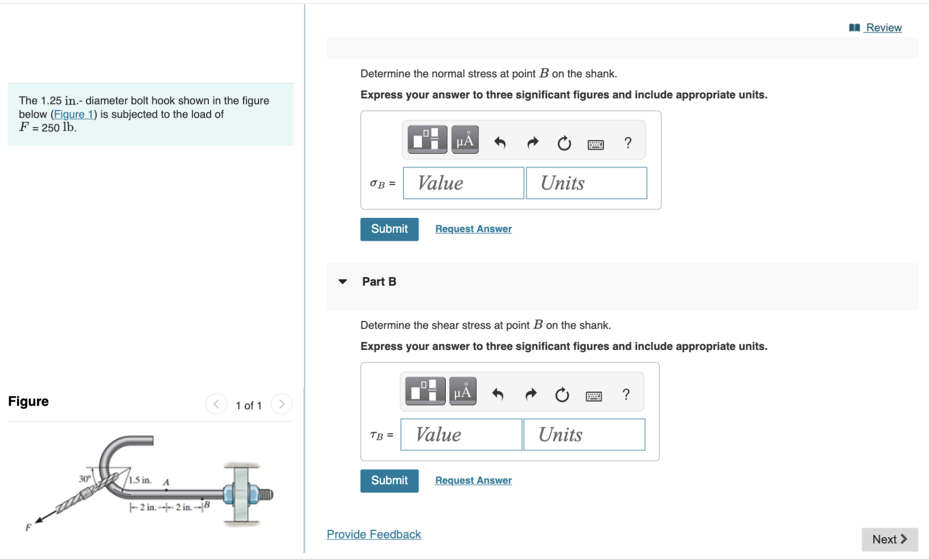Open answer help via the question mark icon

pos(627,143)
